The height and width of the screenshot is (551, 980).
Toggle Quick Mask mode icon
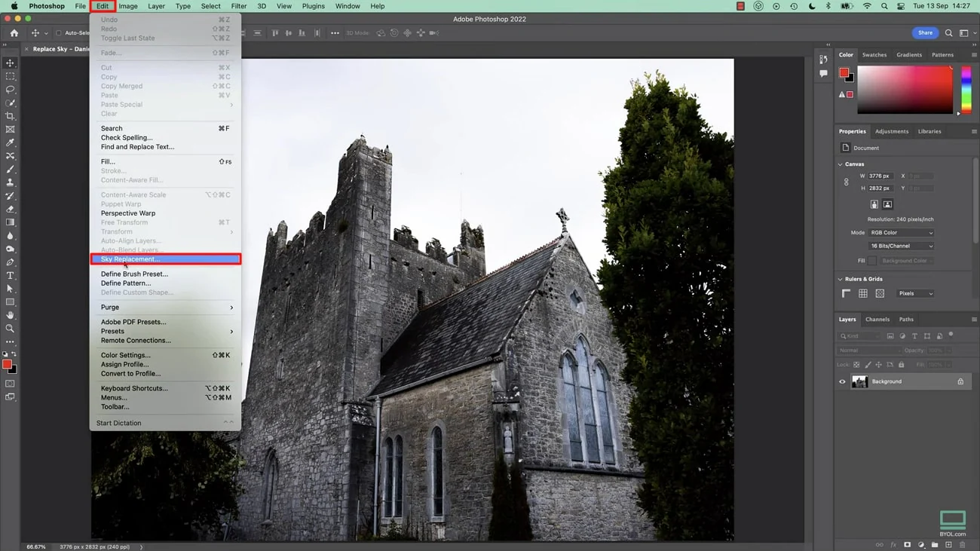[x=10, y=384]
